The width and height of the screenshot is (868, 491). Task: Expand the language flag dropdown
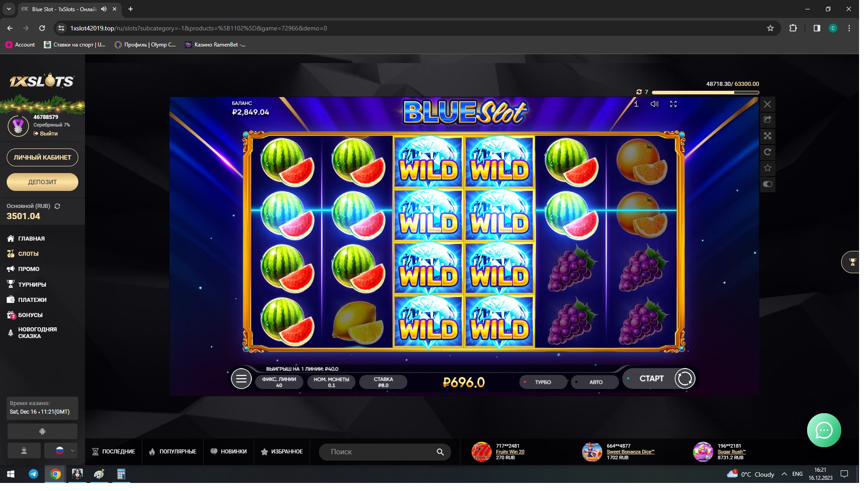tap(61, 451)
